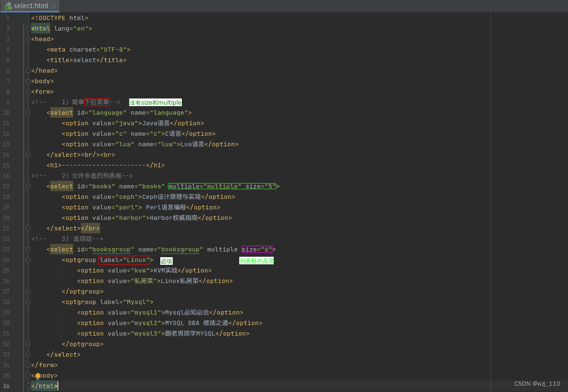The width and height of the screenshot is (568, 392).
Task: Click the fold end marker at </select> line 33
Action: click(28, 354)
